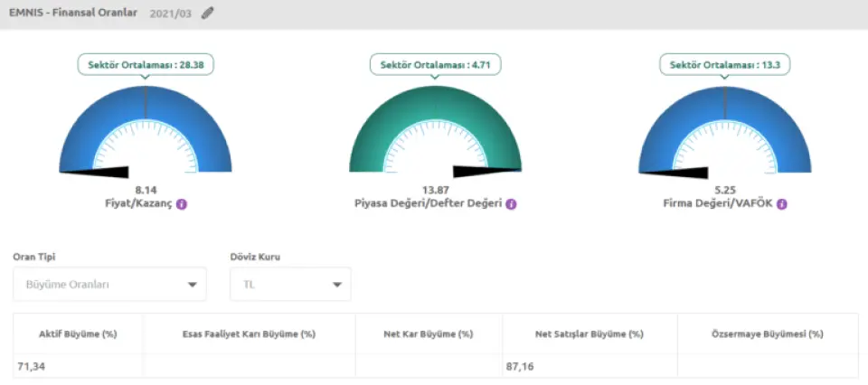The width and height of the screenshot is (868, 385).
Task: Click the Sektör Ortalaması 28.38 label
Action: 146,65
